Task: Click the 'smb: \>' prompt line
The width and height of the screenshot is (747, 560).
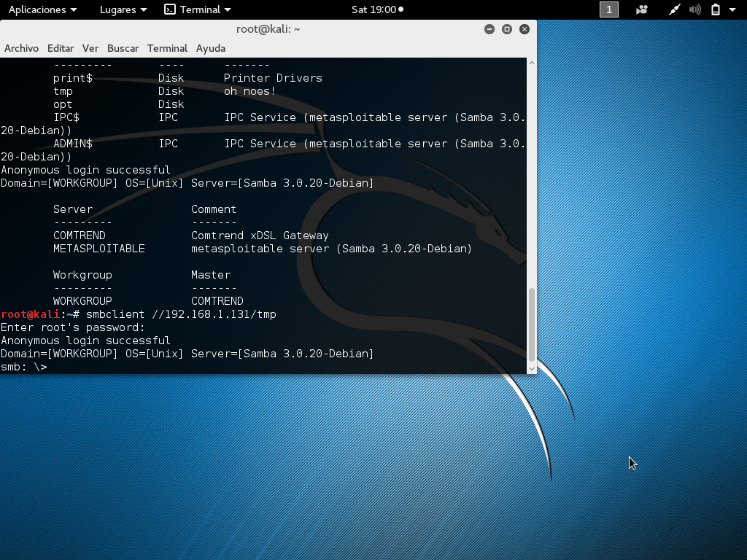Action: (24, 367)
